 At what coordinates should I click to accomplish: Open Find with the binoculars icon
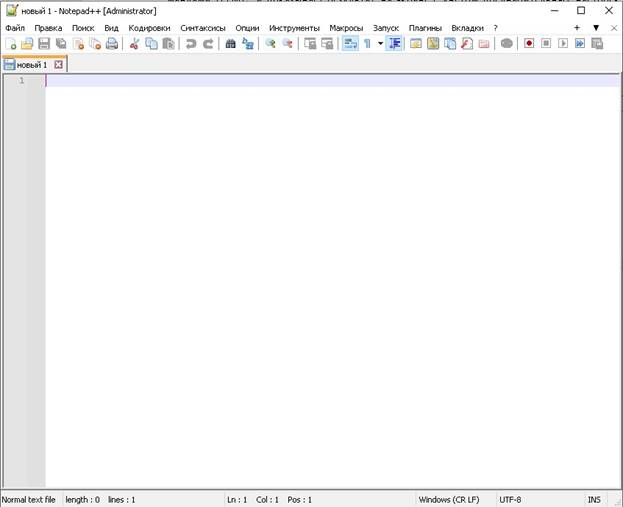pyautogui.click(x=231, y=44)
